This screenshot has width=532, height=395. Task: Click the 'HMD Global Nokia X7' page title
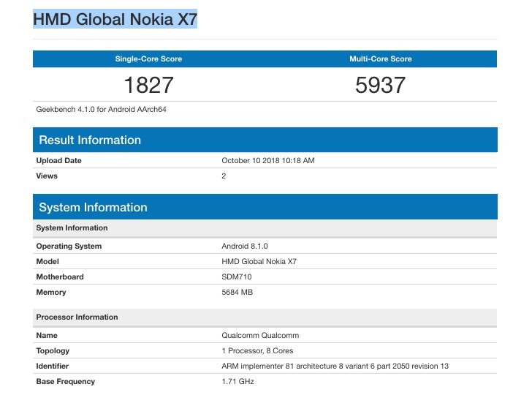pos(115,19)
